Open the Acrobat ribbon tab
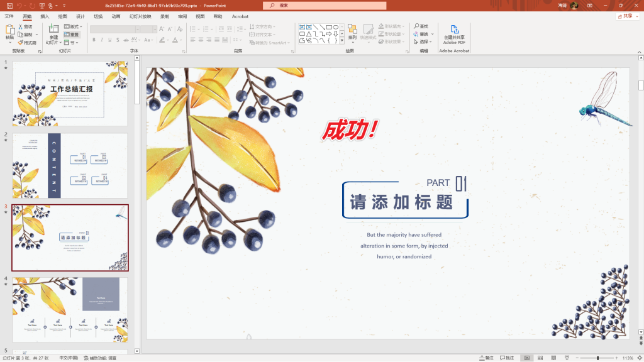This screenshot has width=644, height=362. click(x=240, y=16)
